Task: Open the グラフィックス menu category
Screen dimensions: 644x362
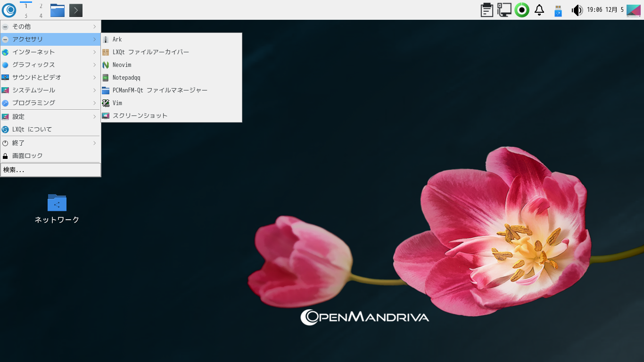Action: coord(50,65)
